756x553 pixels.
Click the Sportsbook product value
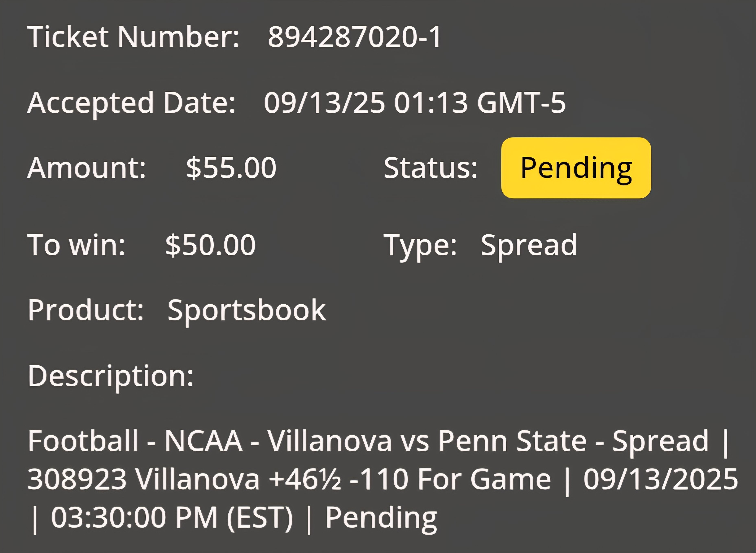pyautogui.click(x=247, y=311)
